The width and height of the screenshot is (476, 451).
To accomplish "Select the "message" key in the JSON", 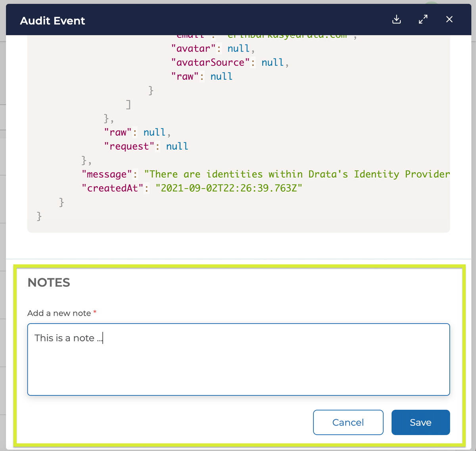I will pos(107,174).
